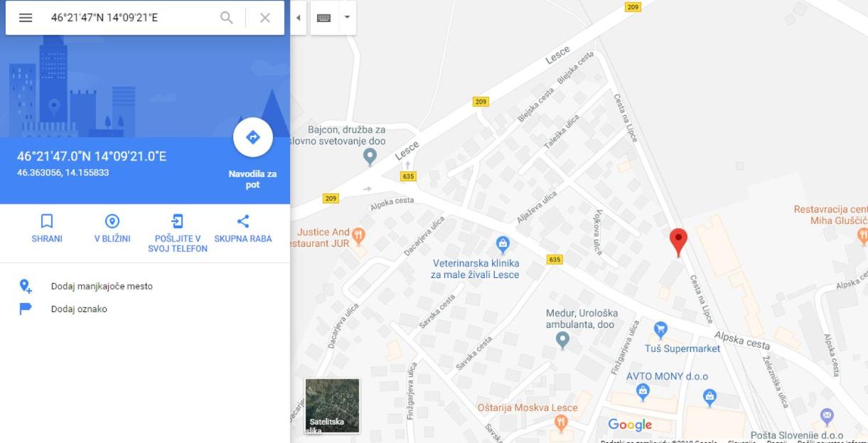Open the hamburger main menu

26,18
